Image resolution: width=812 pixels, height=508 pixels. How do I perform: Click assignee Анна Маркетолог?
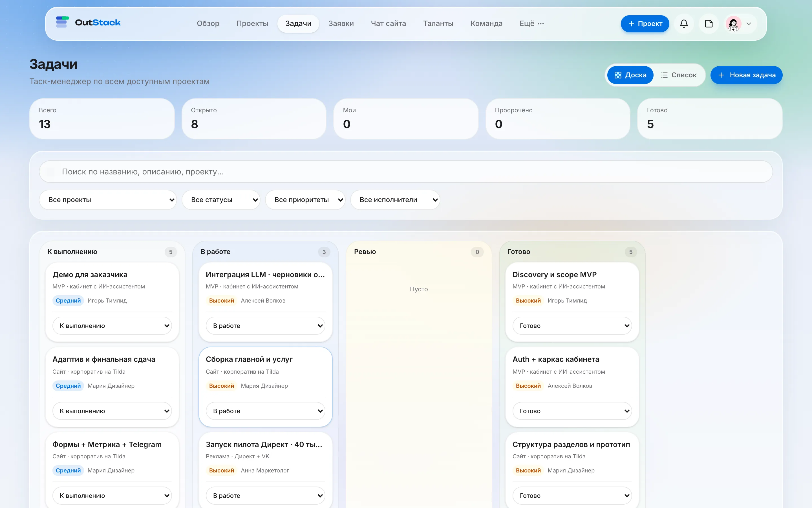pyautogui.click(x=265, y=470)
